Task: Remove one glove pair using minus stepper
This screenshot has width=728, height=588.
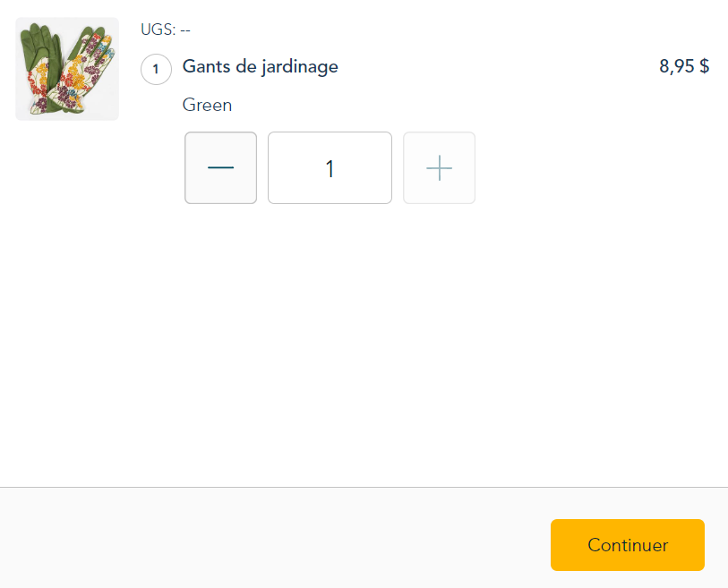Action: click(x=220, y=167)
